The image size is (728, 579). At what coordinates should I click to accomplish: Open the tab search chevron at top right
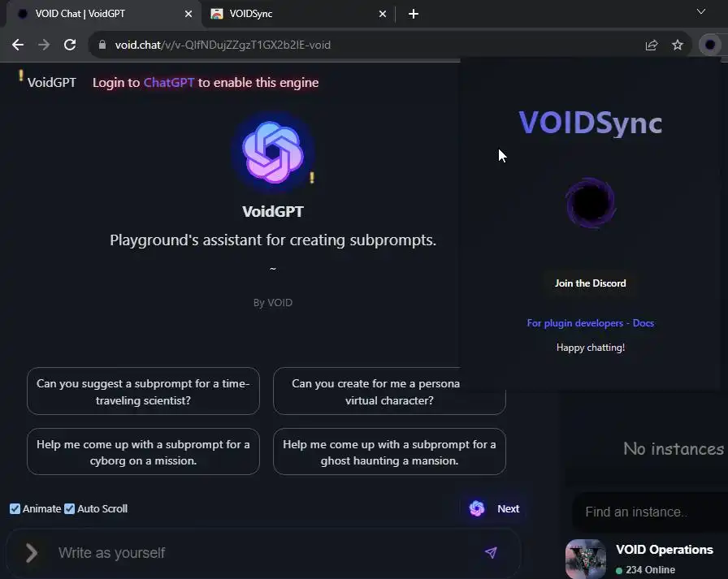pyautogui.click(x=701, y=11)
